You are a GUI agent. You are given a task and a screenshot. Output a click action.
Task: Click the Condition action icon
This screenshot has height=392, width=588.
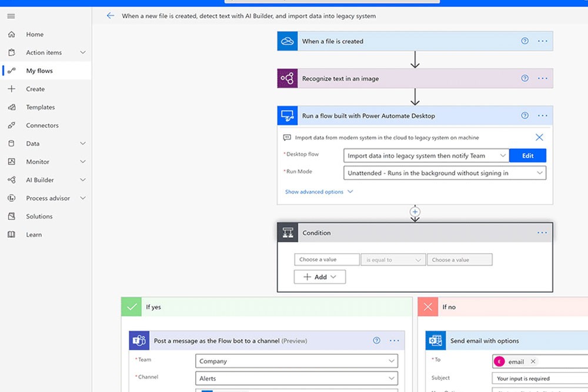pyautogui.click(x=288, y=232)
